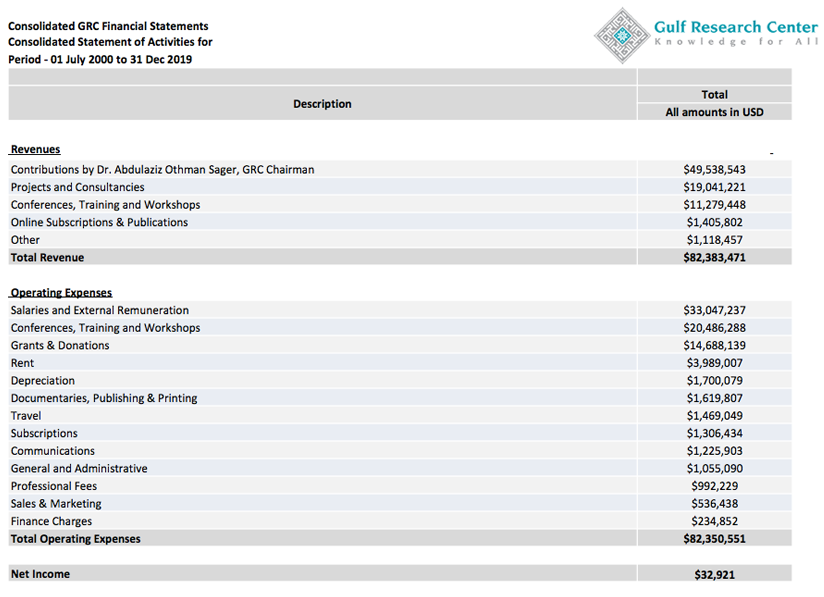Viewport: 824px width, 597px height.
Task: Click the Online Subscriptions & Publications row label
Action: [99, 222]
